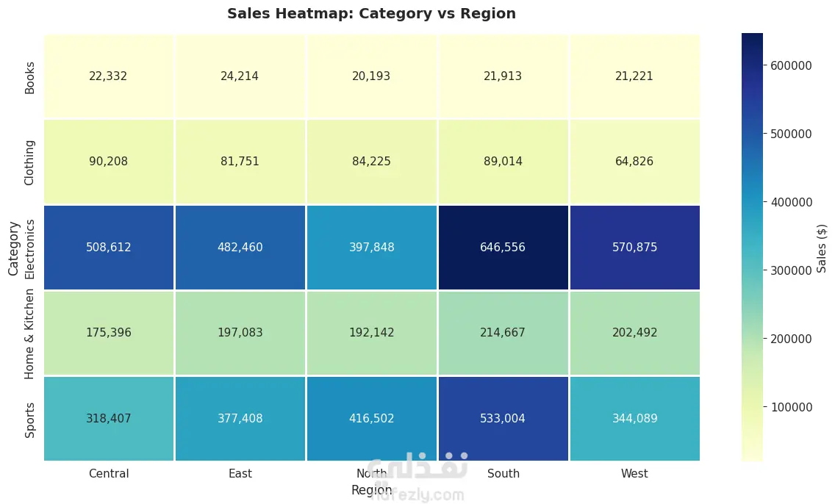Image resolution: width=835 pixels, height=504 pixels.
Task: Select the Books Central cell 22,332
Action: pos(109,76)
